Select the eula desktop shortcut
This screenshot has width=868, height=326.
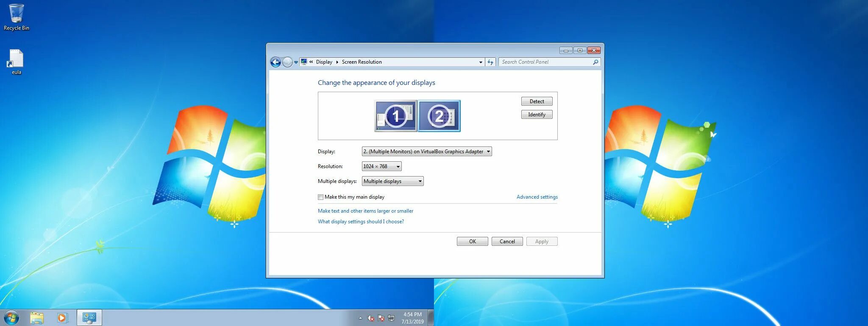16,62
